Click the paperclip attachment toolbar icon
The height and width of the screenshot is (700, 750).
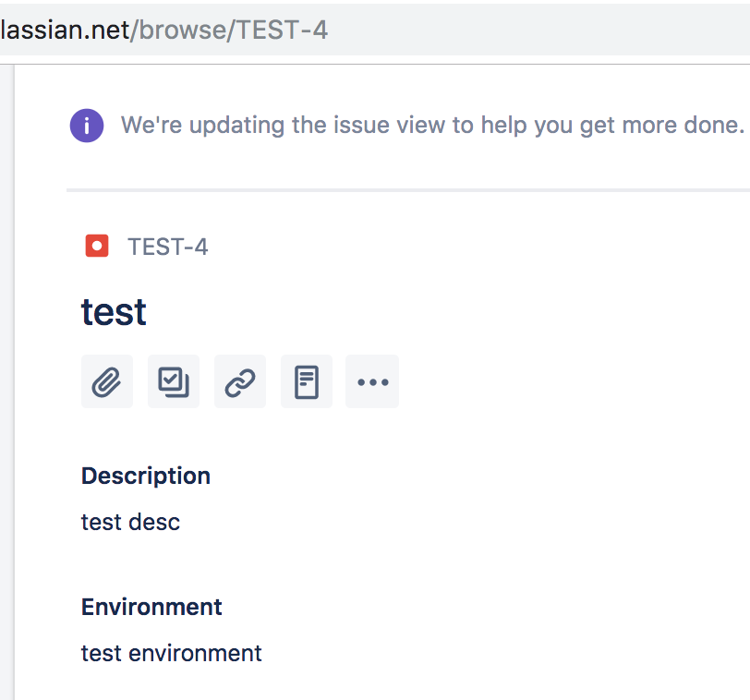pos(106,380)
